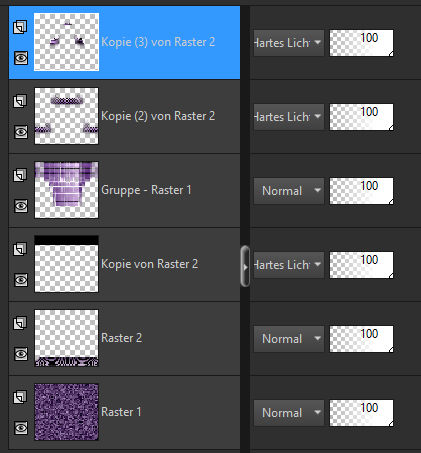Click layer type icon for Kopie von Raster 2
Image resolution: width=421 pixels, height=453 pixels.
[20, 249]
